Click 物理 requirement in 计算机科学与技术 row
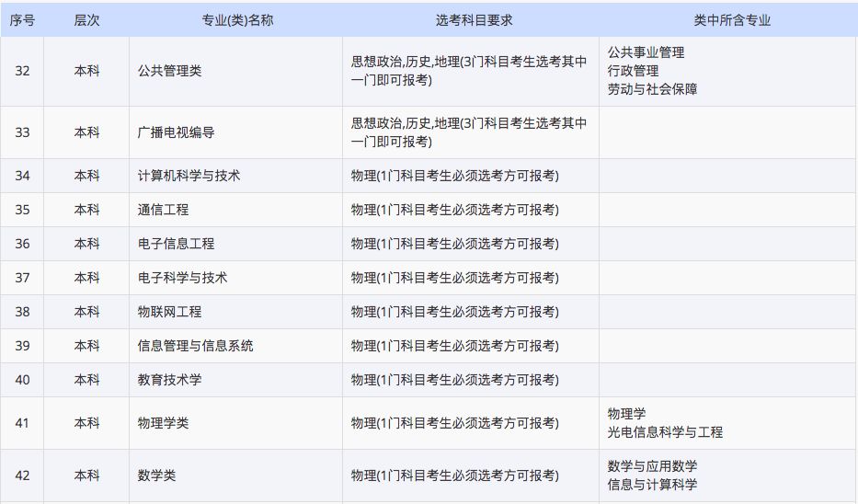858x504 pixels. [x=454, y=176]
